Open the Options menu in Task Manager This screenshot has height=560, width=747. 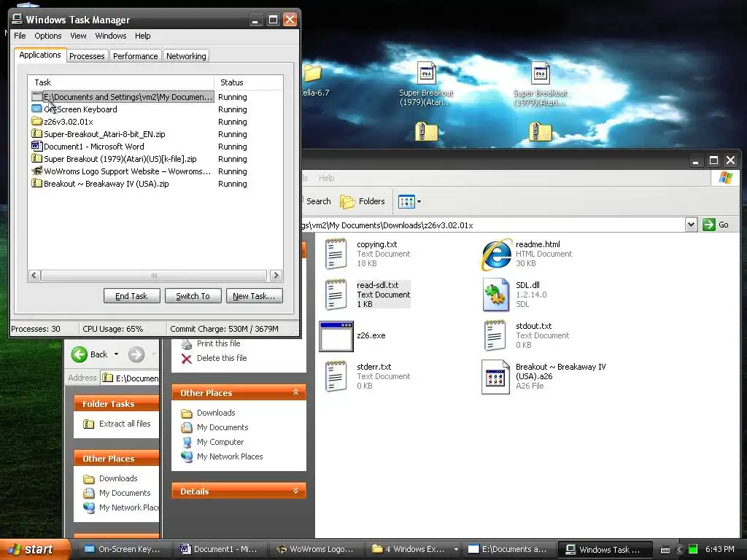point(47,36)
